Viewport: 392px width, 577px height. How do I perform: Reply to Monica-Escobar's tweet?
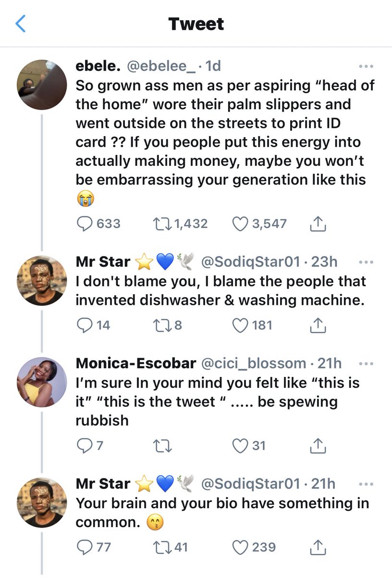pos(85,446)
